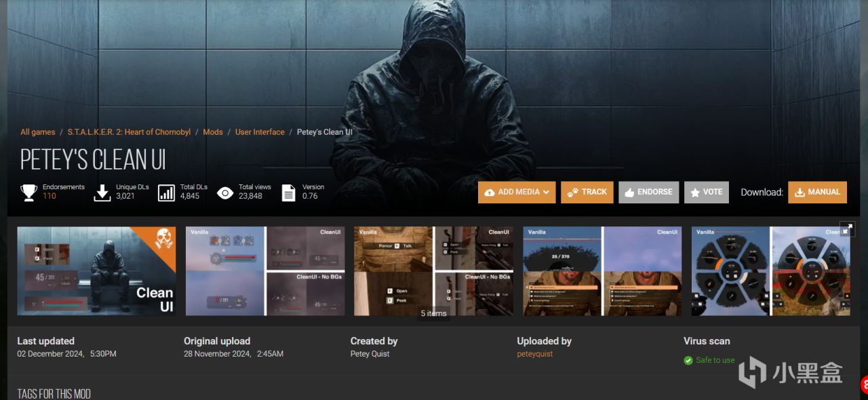Open the Vanilla vs CleanUI ammo comparison thumbnail
Viewport: 868px width, 400px height.
pos(265,271)
